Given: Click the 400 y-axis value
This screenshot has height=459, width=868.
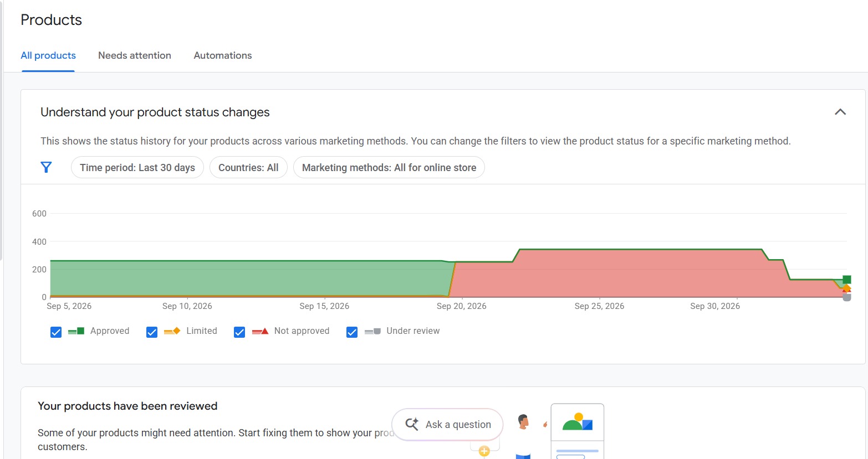Looking at the screenshot, I should [39, 241].
